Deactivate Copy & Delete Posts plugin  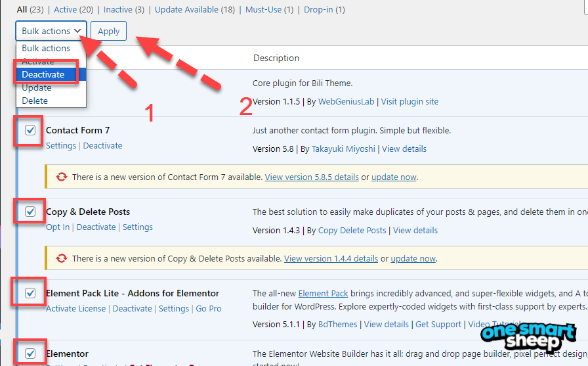(96, 227)
